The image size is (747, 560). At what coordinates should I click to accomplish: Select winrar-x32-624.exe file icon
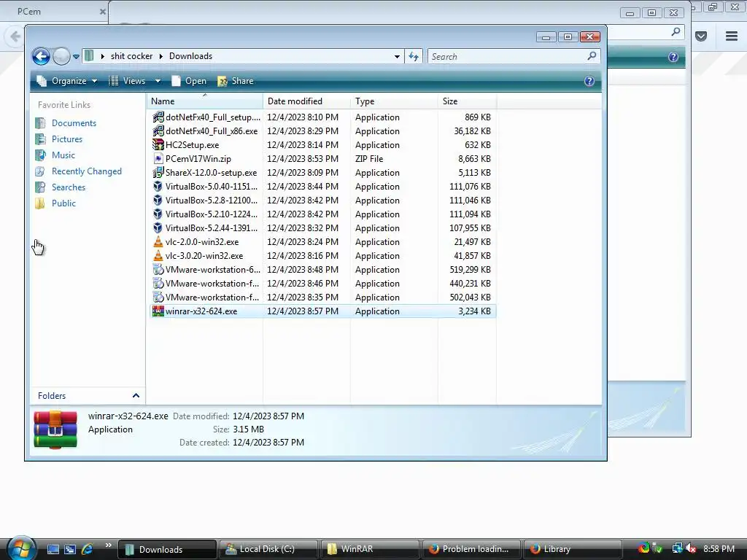click(158, 311)
